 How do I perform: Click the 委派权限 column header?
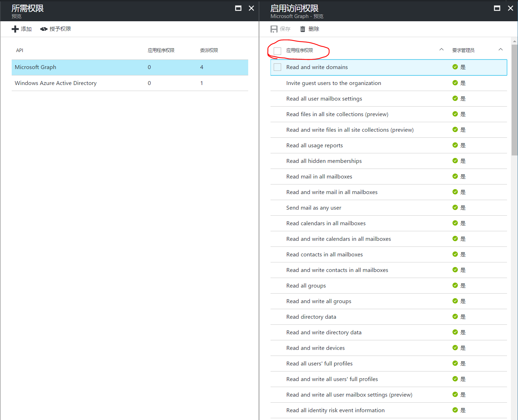pos(209,50)
